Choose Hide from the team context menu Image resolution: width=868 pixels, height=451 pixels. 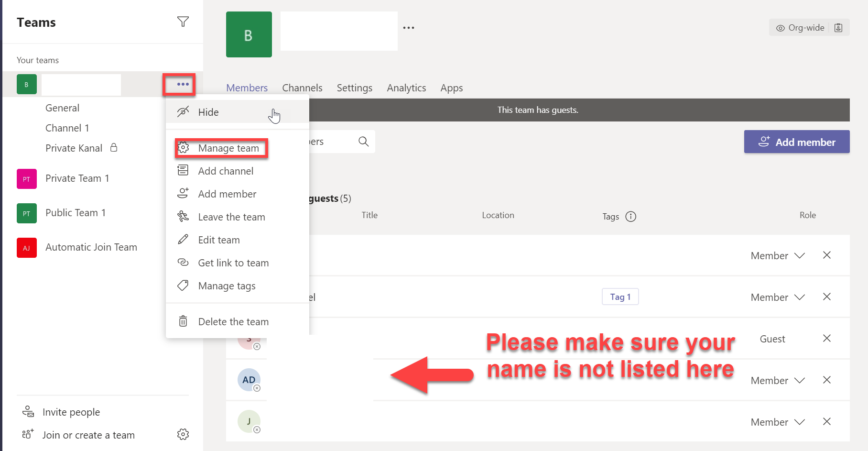237,112
